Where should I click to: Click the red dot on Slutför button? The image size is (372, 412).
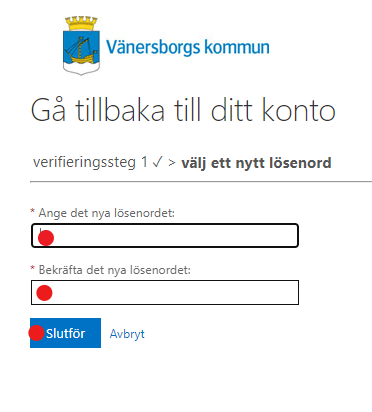point(36,333)
